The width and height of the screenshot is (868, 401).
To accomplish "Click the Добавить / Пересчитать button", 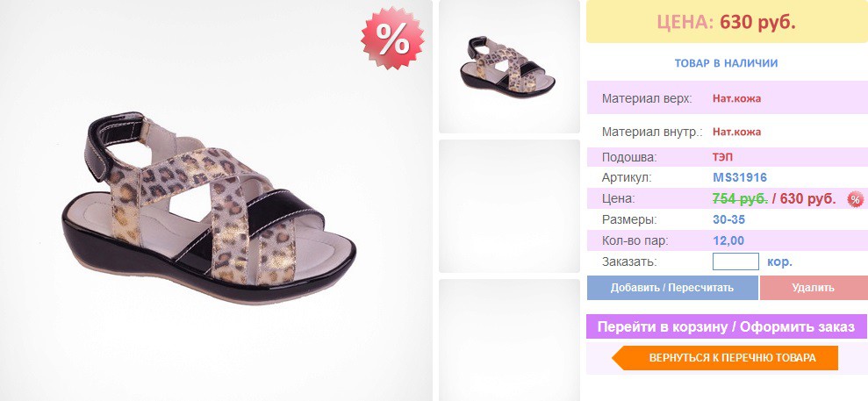I will pyautogui.click(x=672, y=288).
